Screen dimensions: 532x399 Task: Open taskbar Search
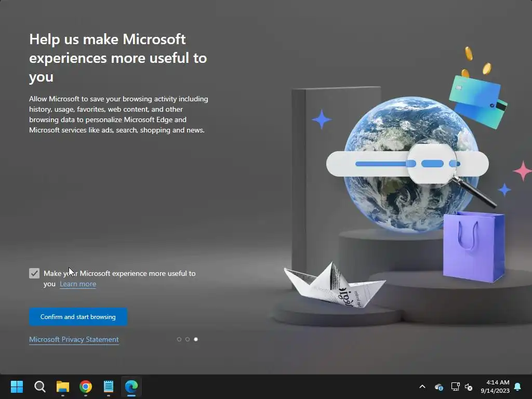click(x=39, y=387)
